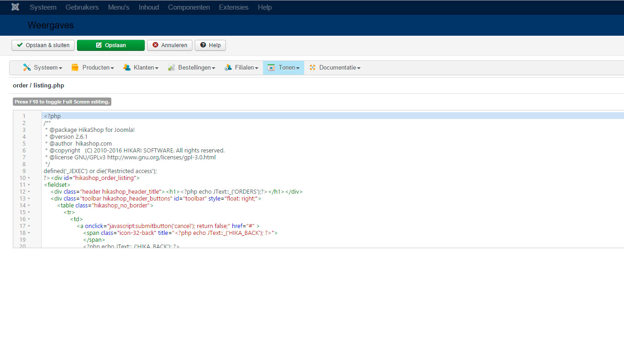Click the Bestellingen orders icon
Screen dimensions: 624x364
171,68
